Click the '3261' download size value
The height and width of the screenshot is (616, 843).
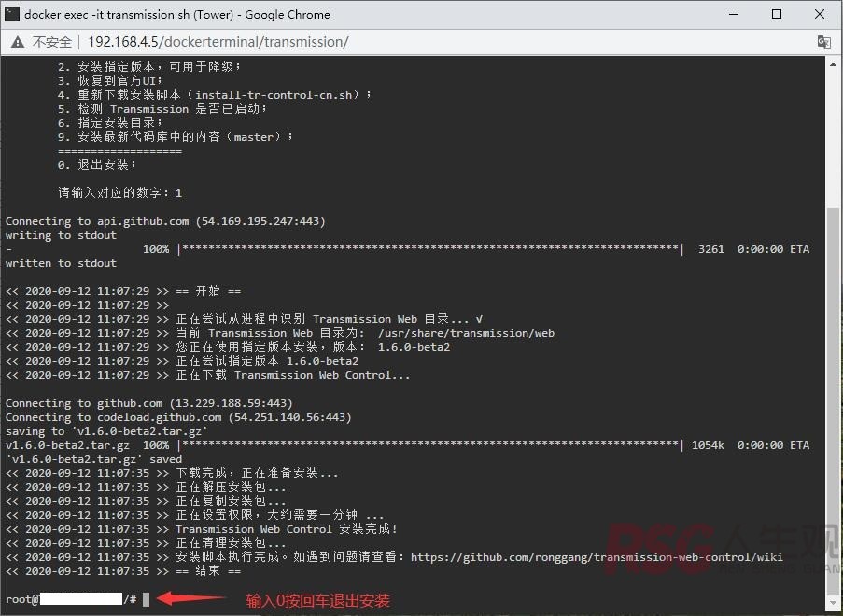tap(711, 249)
